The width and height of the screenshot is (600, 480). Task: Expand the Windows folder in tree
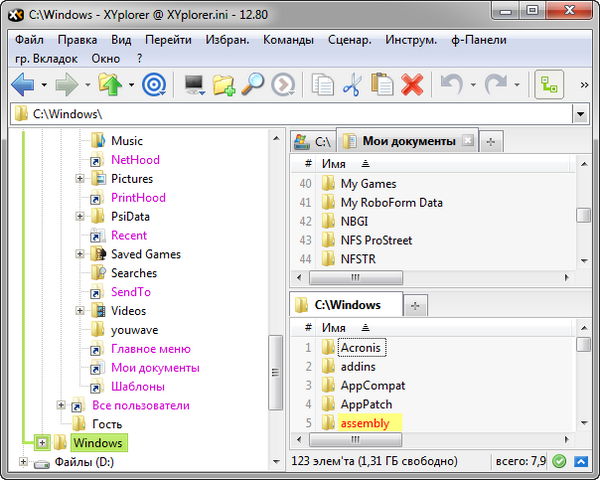[x=41, y=443]
